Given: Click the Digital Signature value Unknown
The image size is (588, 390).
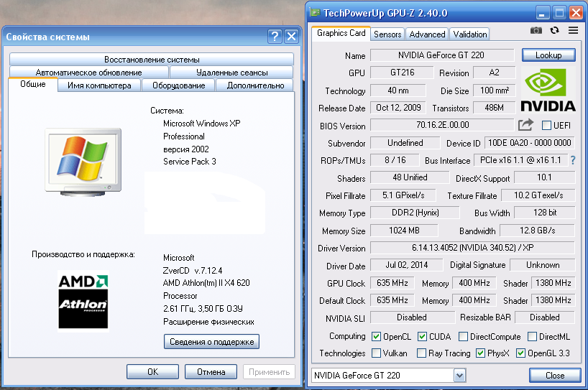Looking at the screenshot, I should [x=542, y=265].
